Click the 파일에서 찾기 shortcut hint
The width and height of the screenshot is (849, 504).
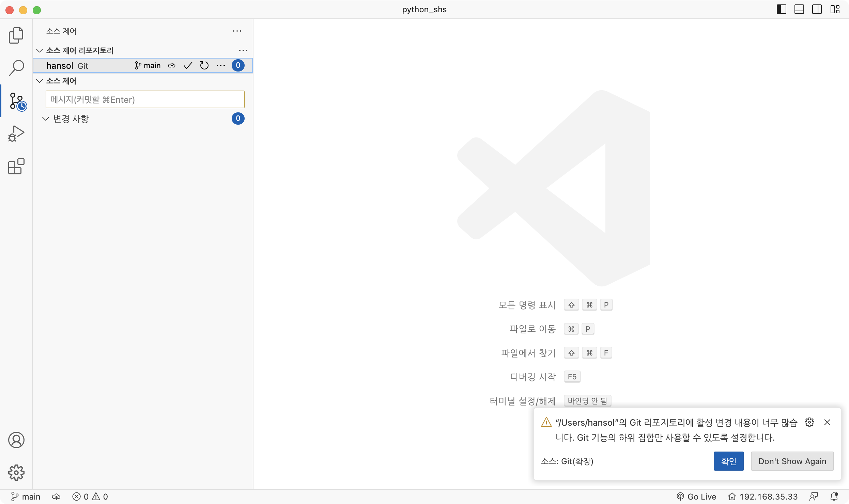pyautogui.click(x=556, y=353)
